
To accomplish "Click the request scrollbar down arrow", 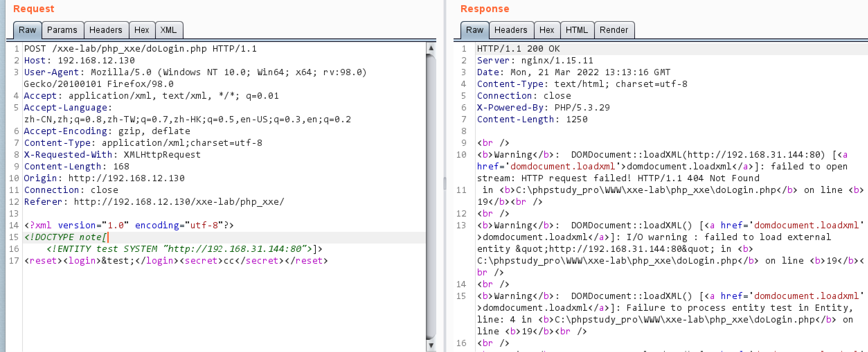I will 431,345.
